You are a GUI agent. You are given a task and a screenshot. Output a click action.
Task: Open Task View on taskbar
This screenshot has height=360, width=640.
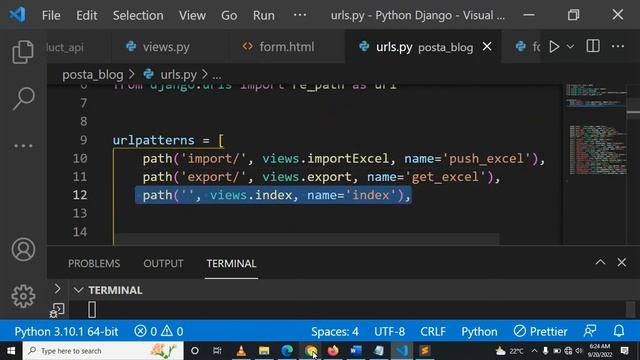[x=217, y=351]
